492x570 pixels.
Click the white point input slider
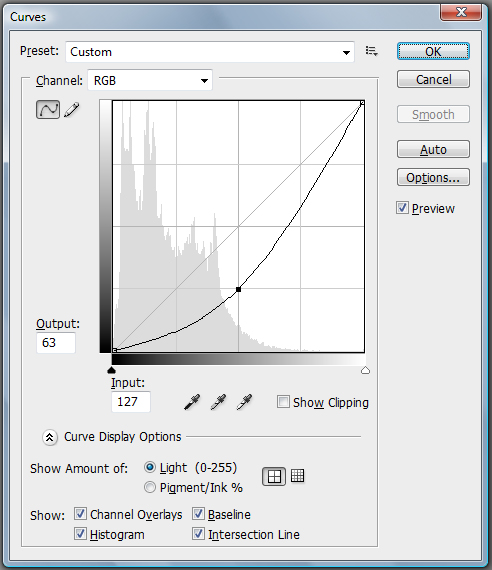pyautogui.click(x=365, y=370)
